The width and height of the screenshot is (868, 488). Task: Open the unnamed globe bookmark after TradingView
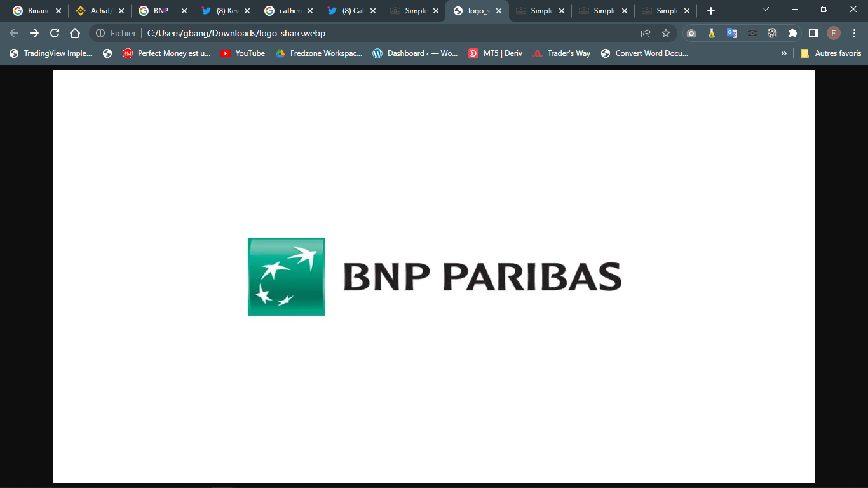[107, 53]
